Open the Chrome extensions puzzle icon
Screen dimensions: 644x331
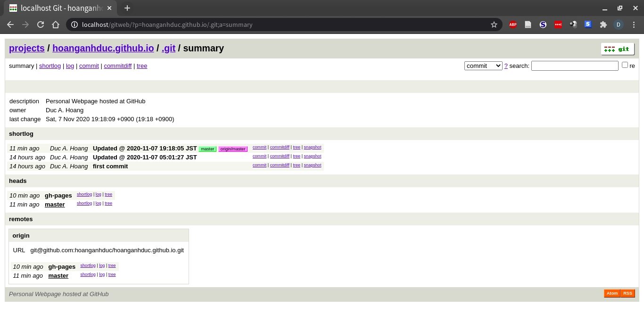603,25
